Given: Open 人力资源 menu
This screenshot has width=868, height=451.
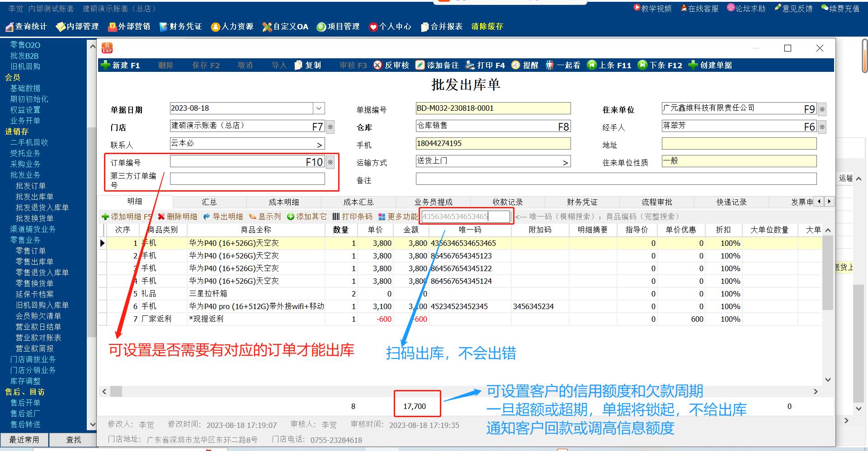Looking at the screenshot, I should tap(232, 27).
